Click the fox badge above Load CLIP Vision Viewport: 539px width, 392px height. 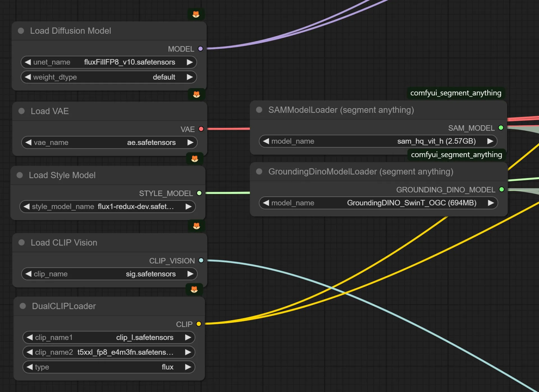click(197, 226)
